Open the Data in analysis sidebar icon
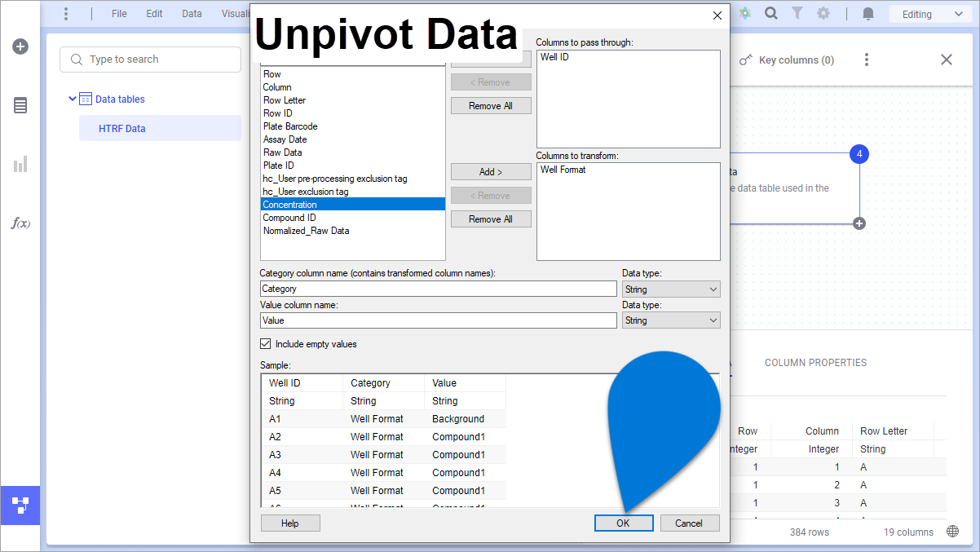The width and height of the screenshot is (980, 552). click(20, 105)
